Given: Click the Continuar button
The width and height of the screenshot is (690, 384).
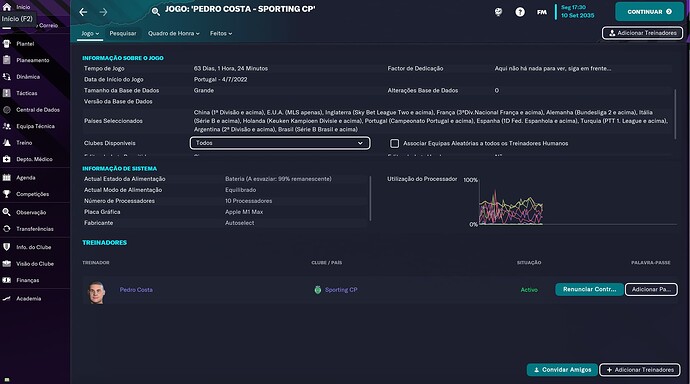Looking at the screenshot, I should pyautogui.click(x=650, y=12).
